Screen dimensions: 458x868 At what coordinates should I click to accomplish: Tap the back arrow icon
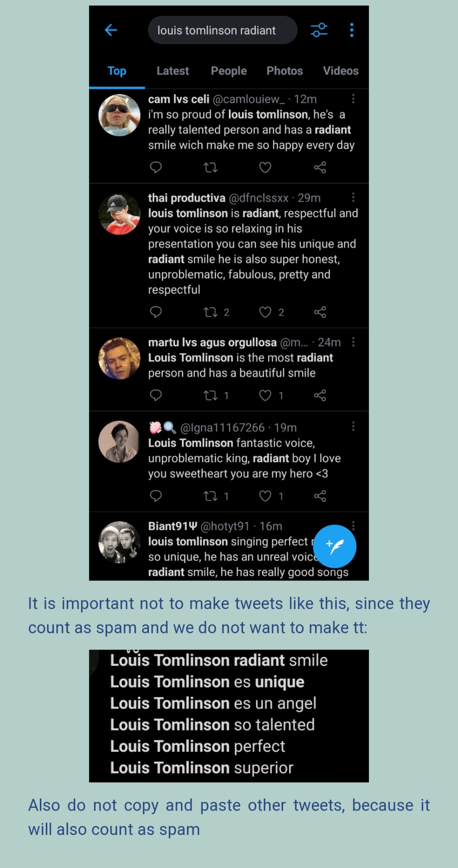pyautogui.click(x=111, y=30)
